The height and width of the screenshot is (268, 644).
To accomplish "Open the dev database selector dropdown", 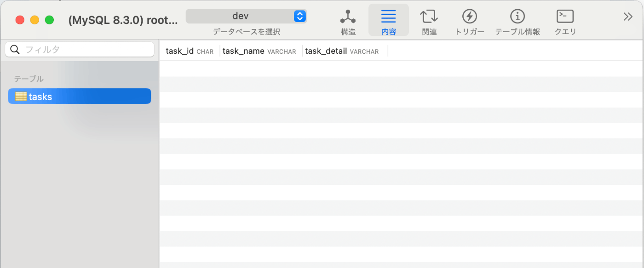I will [246, 16].
